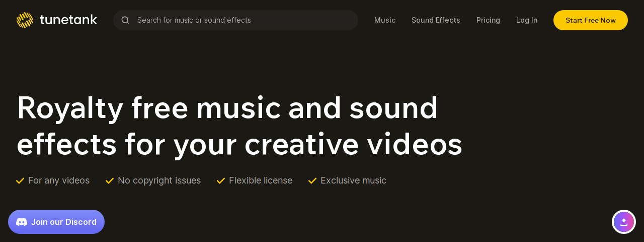Click the tunetank wordmark text
644x242 pixels.
click(68, 20)
